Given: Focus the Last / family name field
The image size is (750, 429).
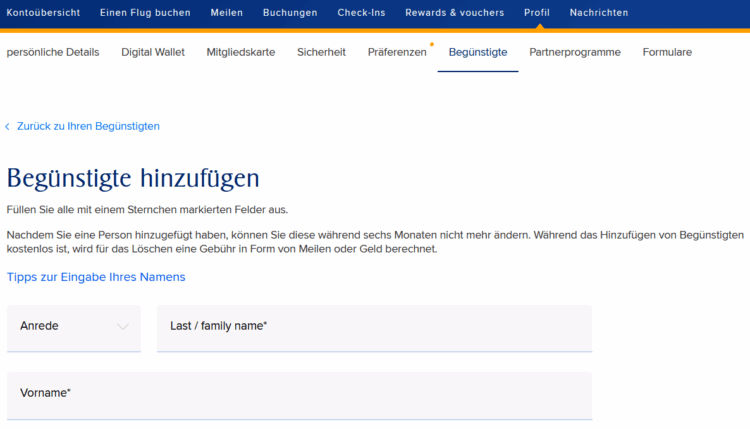Looking at the screenshot, I should pos(375,328).
